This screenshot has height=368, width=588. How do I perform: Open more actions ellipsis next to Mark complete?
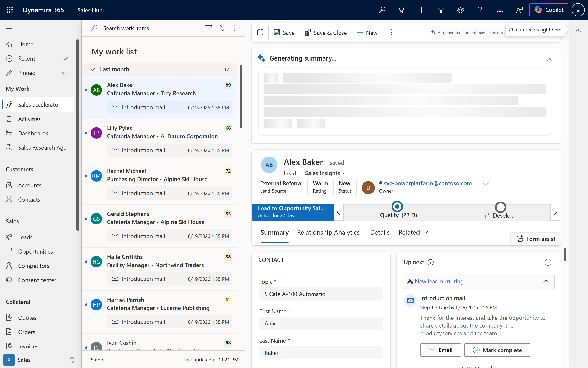point(540,350)
